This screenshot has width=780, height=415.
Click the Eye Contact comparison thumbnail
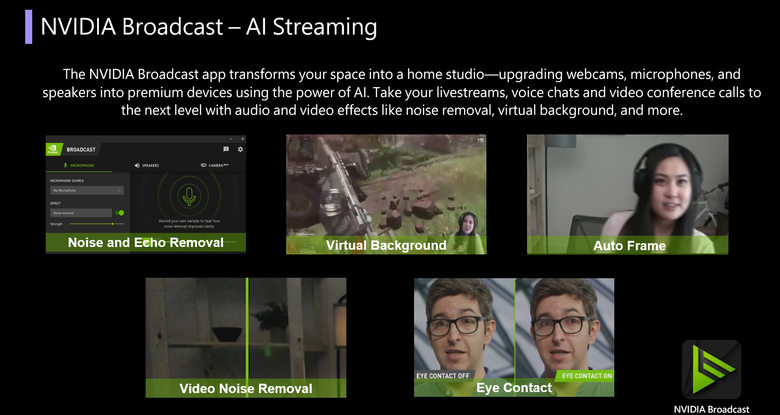tap(514, 337)
